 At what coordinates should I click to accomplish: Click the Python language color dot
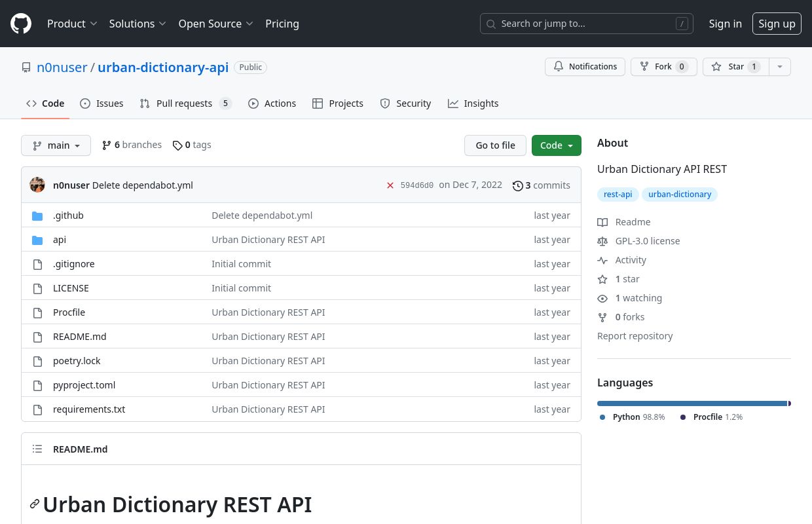(602, 417)
